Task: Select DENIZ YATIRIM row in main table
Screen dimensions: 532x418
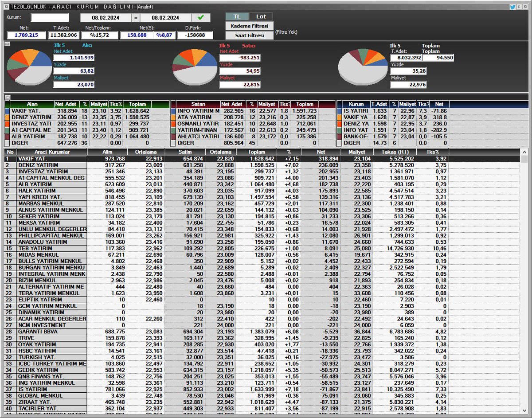Action: tap(263, 165)
